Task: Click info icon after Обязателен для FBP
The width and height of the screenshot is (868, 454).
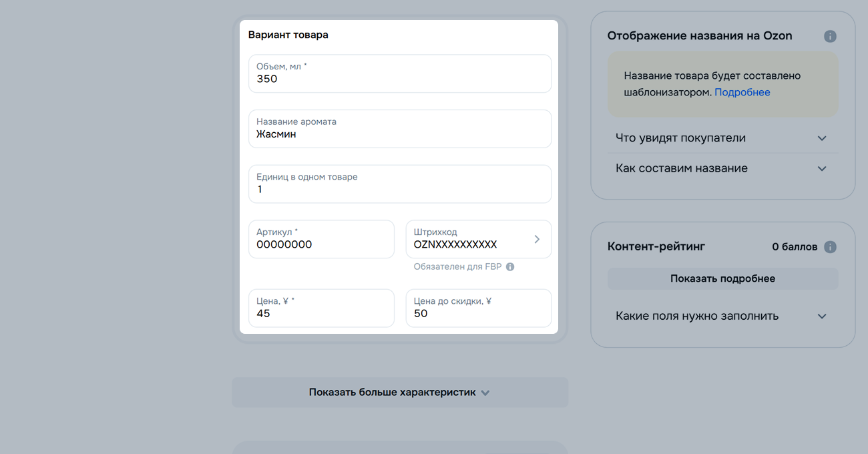Action: tap(510, 267)
